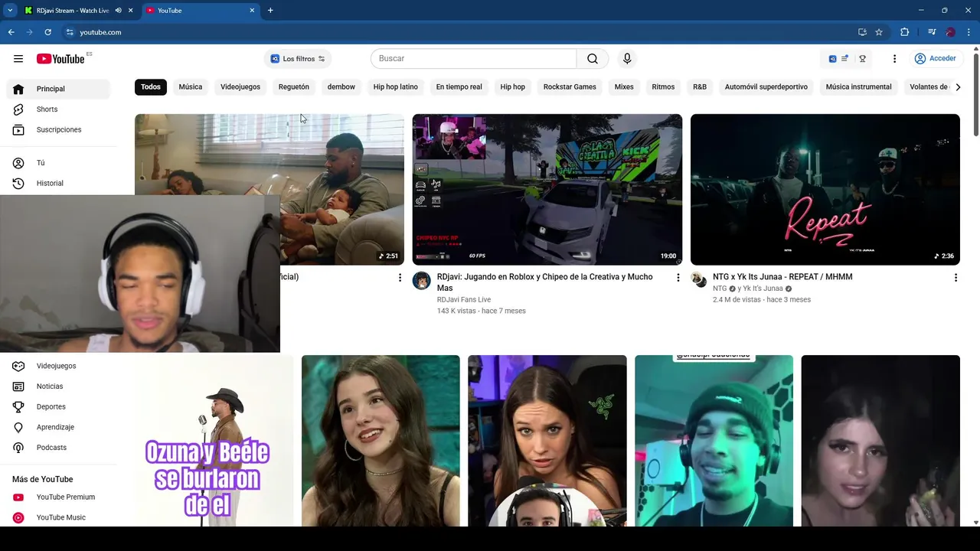Select Automóvil superdeportivo chip

point(766,87)
